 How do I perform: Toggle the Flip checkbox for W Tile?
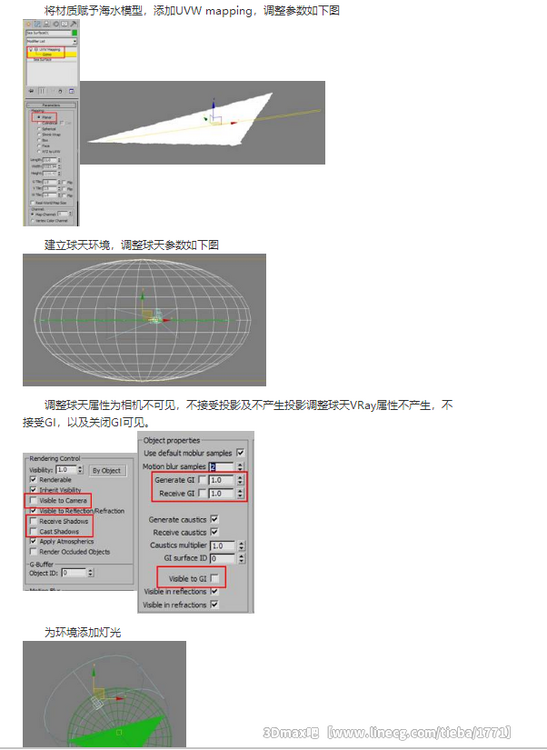pyautogui.click(x=64, y=195)
